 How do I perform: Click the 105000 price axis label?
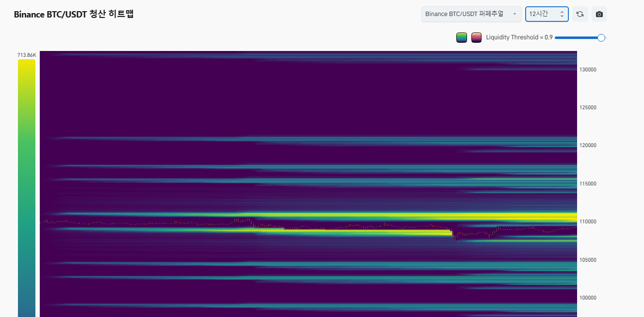point(588,260)
